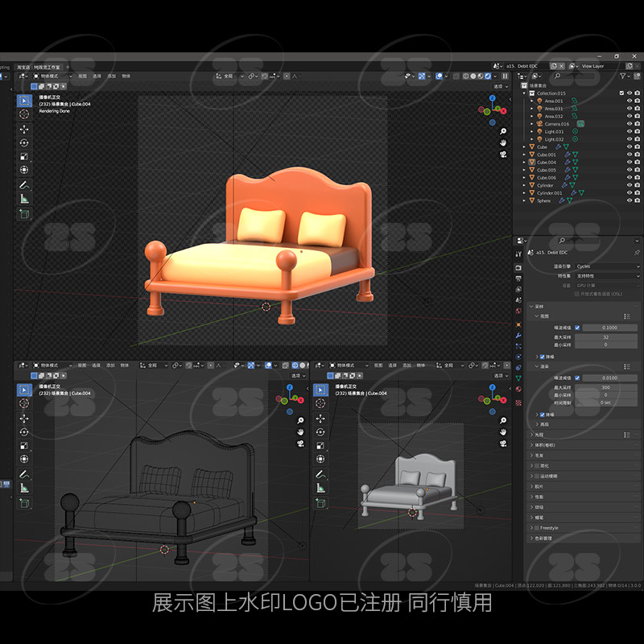Open 添加 menu in top viewport header
Viewport: 644px width, 644px height.
[112, 76]
